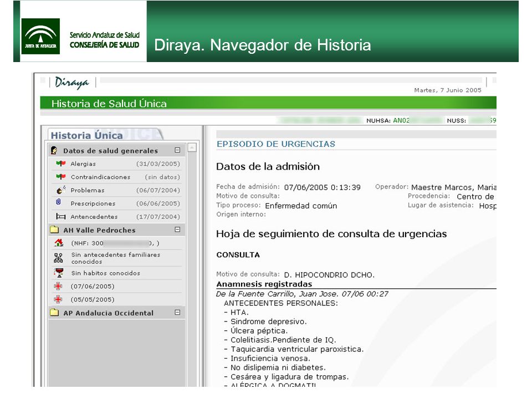Click the HTA. antecedent line
Screen dimensions: 532x399
(x=237, y=312)
